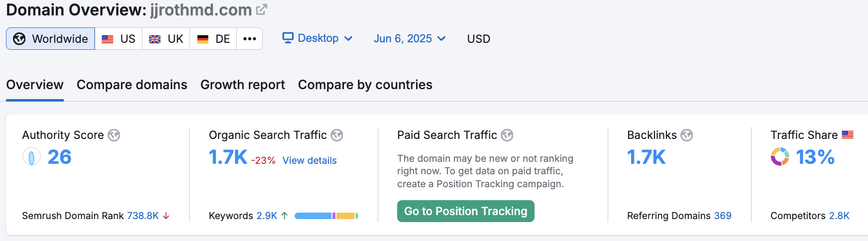Click the keywords distribution color bar

click(326, 216)
